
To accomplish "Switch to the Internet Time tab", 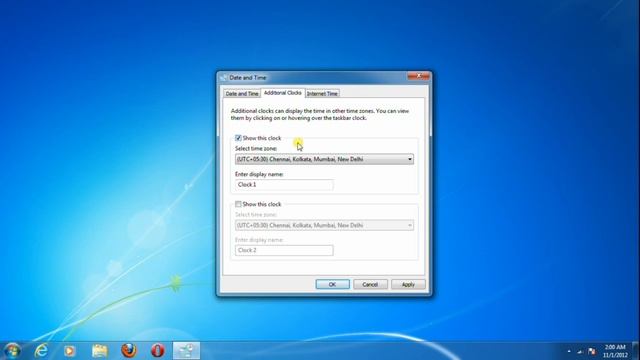I will (x=322, y=93).
